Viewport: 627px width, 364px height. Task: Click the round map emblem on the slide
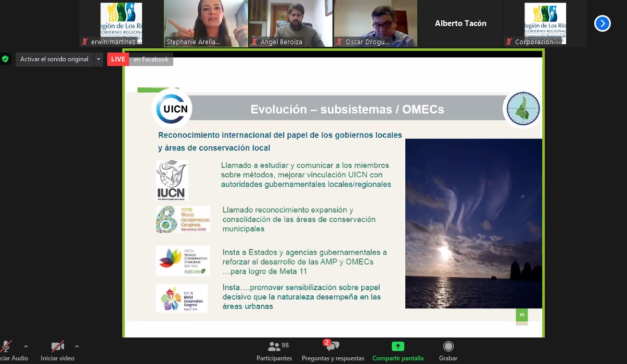pos(523,109)
